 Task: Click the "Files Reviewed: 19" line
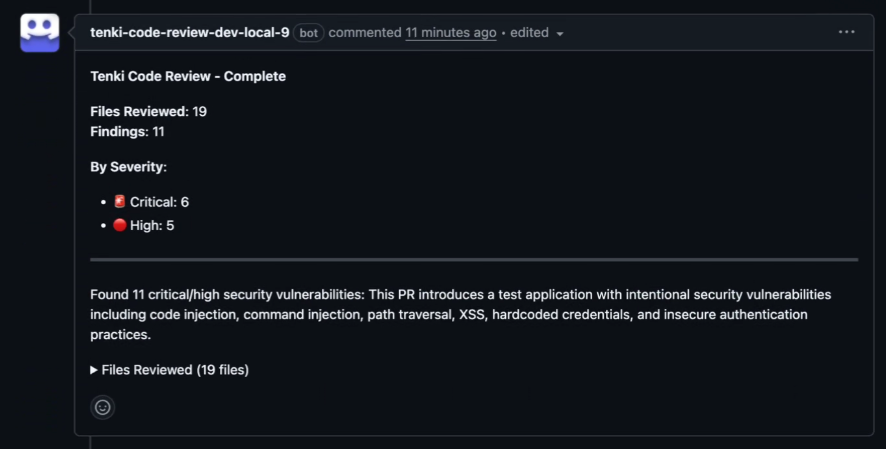tap(149, 111)
